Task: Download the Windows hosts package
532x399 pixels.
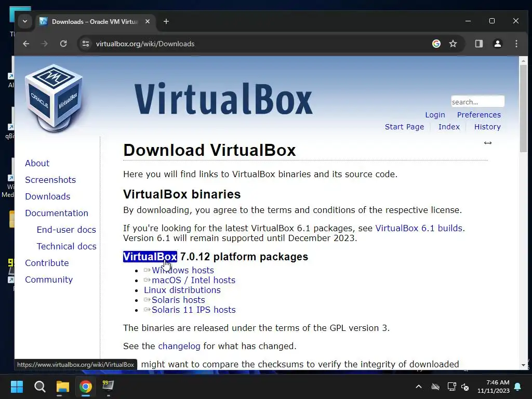Action: [182, 270]
